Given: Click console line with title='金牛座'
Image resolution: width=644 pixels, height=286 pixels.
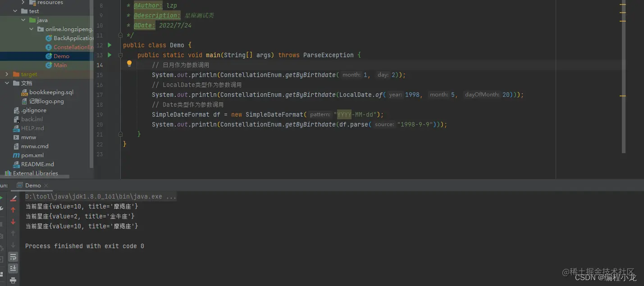Looking at the screenshot, I should [x=80, y=217].
